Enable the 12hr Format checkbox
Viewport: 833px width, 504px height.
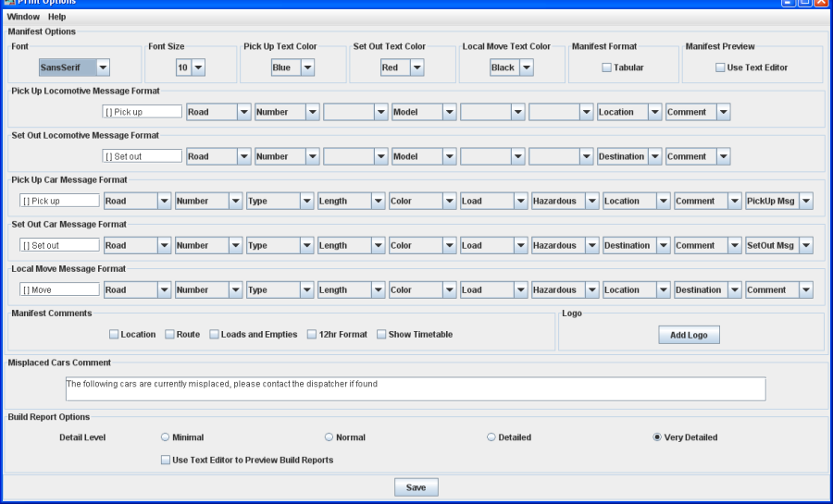pyautogui.click(x=312, y=335)
